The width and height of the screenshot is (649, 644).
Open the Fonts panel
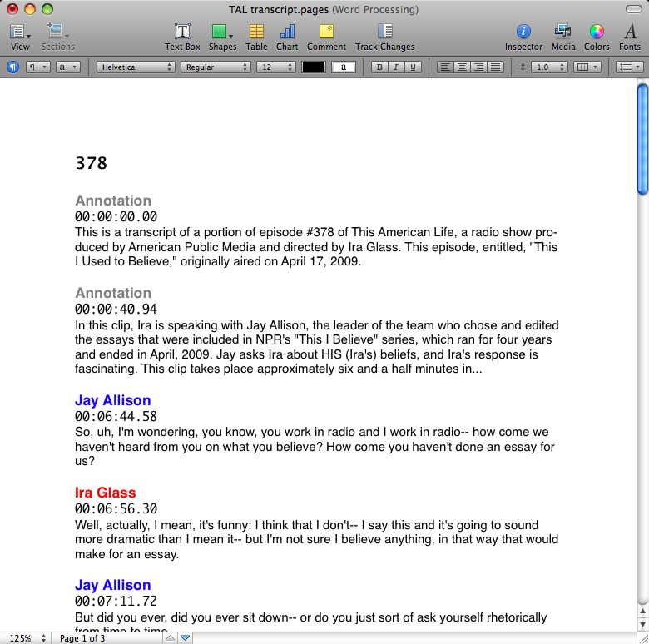pyautogui.click(x=630, y=37)
